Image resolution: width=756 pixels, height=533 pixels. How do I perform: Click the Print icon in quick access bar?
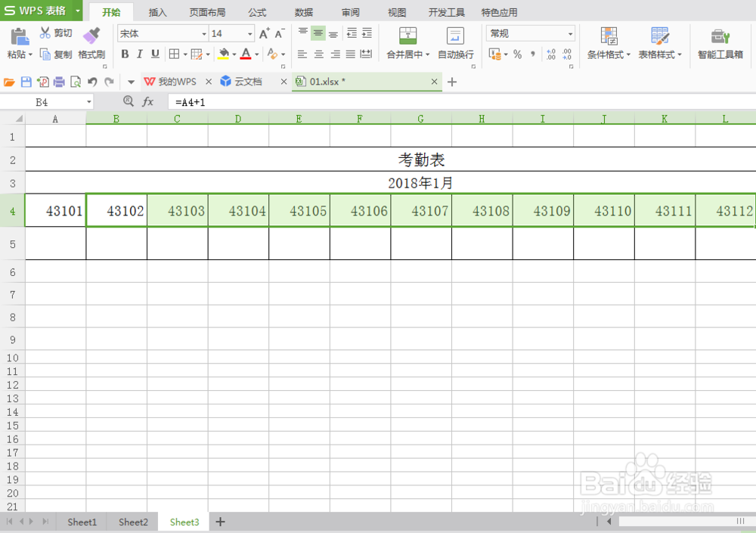(x=58, y=81)
